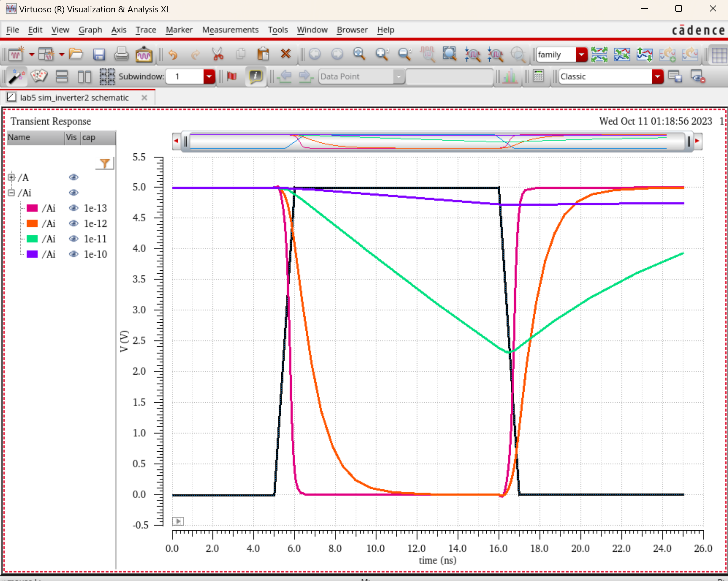Close the lab5 sim_inverter2 schematic tab

(144, 97)
